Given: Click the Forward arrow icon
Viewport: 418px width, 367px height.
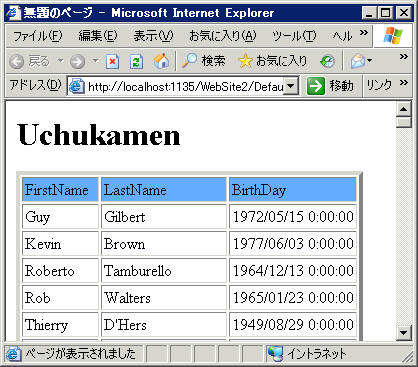Looking at the screenshot, I should pyautogui.click(x=77, y=62).
